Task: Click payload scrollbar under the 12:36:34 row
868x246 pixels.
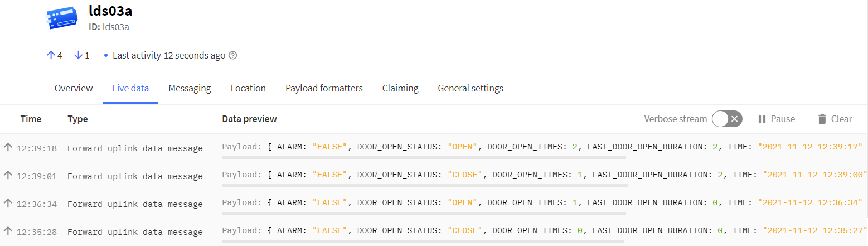Action: pyautogui.click(x=424, y=213)
